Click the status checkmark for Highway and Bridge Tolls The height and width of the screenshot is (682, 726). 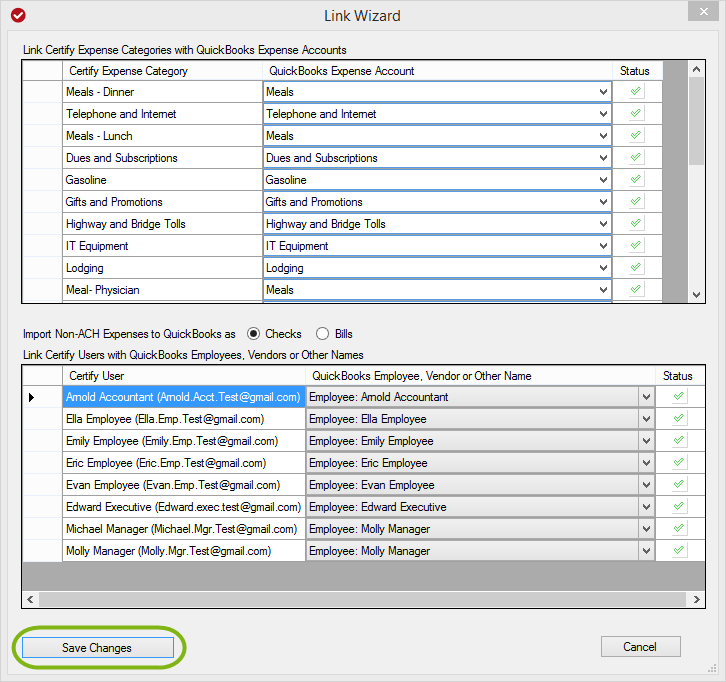tap(636, 223)
